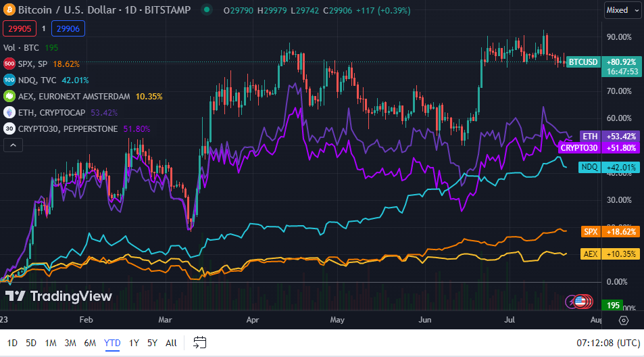Click the SPX, SP legend label

point(33,64)
